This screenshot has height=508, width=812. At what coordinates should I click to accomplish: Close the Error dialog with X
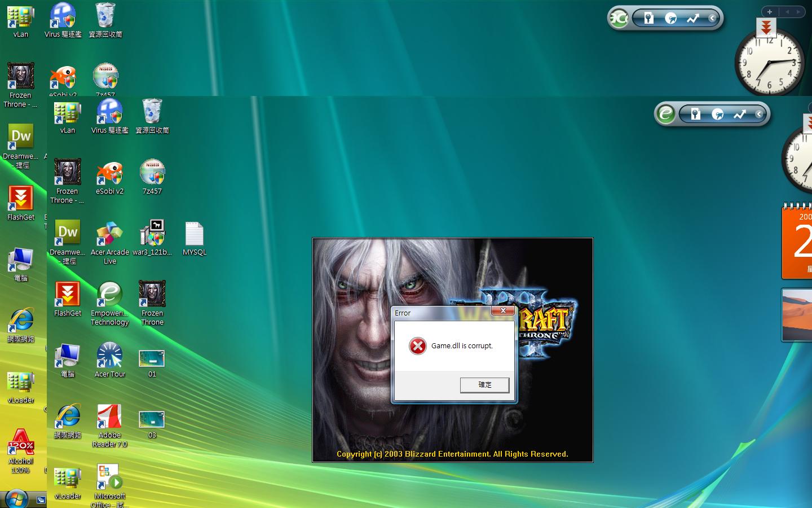(503, 311)
